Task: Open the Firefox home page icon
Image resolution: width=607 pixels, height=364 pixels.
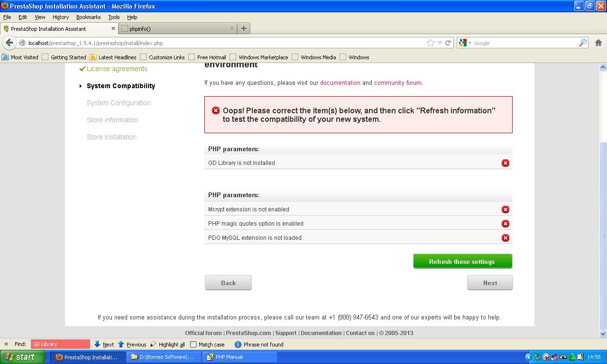Action: pos(598,43)
